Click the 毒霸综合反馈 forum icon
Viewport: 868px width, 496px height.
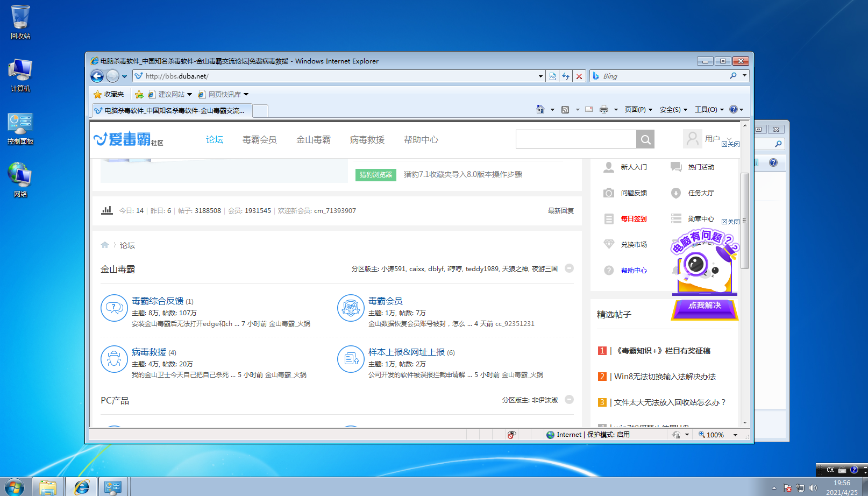pyautogui.click(x=114, y=308)
